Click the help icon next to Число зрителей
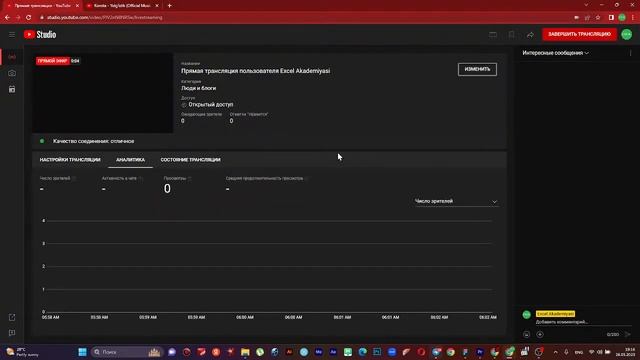 click(x=74, y=178)
